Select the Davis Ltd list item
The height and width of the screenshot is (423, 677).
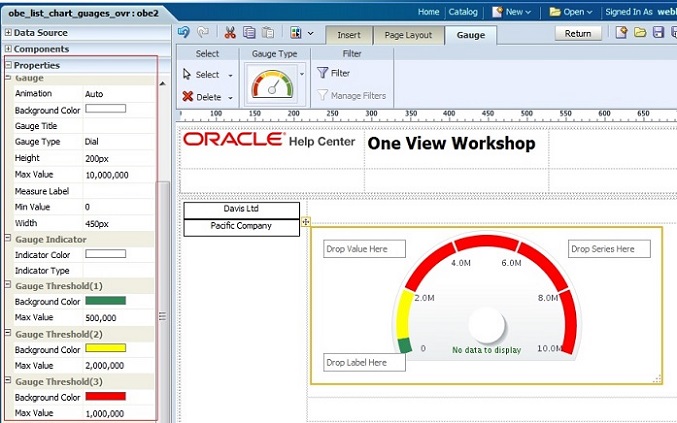[241, 210]
